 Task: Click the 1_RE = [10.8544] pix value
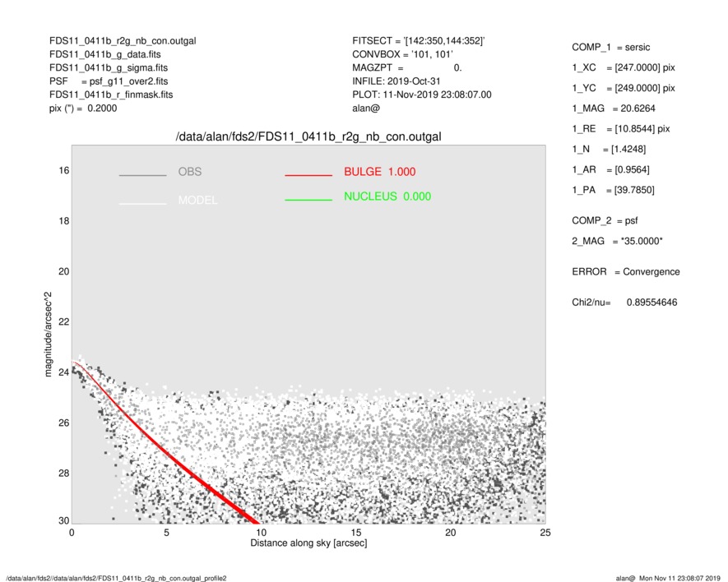click(x=621, y=129)
